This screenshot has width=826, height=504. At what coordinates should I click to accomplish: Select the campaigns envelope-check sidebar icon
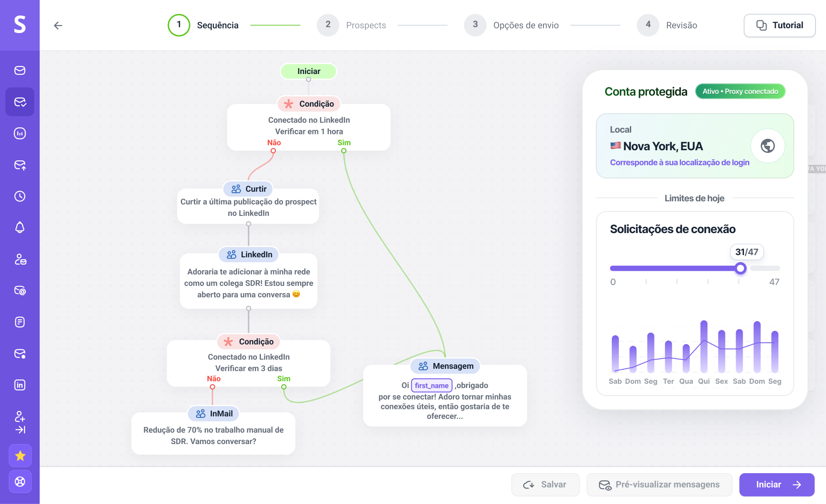20,102
